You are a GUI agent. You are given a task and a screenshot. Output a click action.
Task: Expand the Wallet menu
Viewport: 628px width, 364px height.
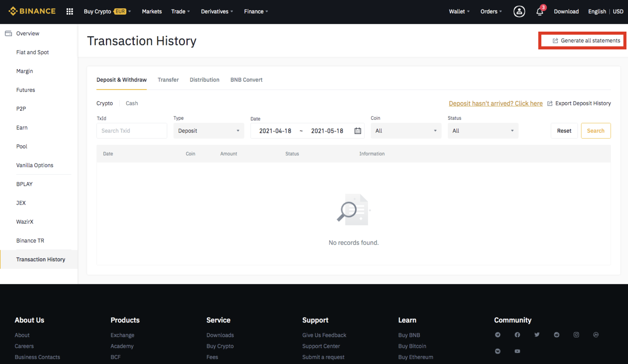[459, 11]
